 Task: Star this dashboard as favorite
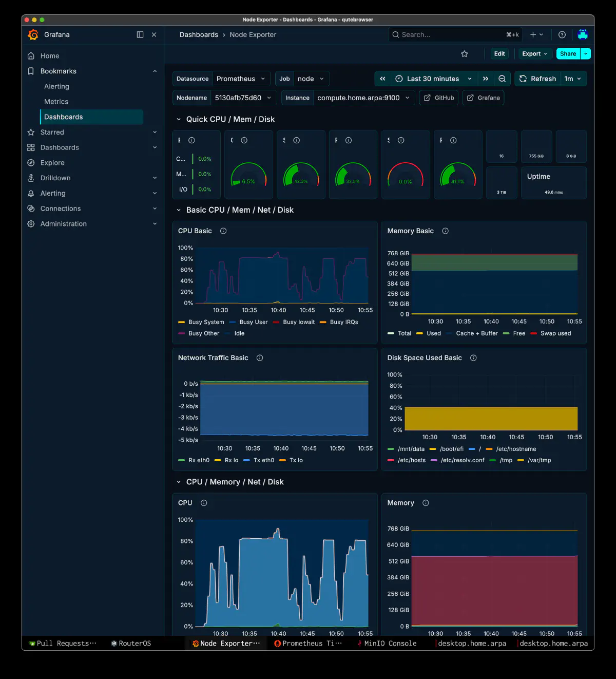point(465,53)
